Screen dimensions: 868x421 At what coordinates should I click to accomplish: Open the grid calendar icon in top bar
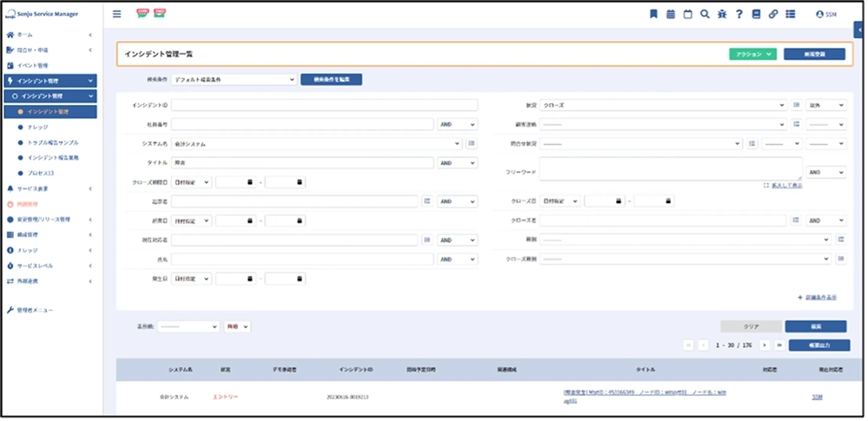click(x=670, y=15)
